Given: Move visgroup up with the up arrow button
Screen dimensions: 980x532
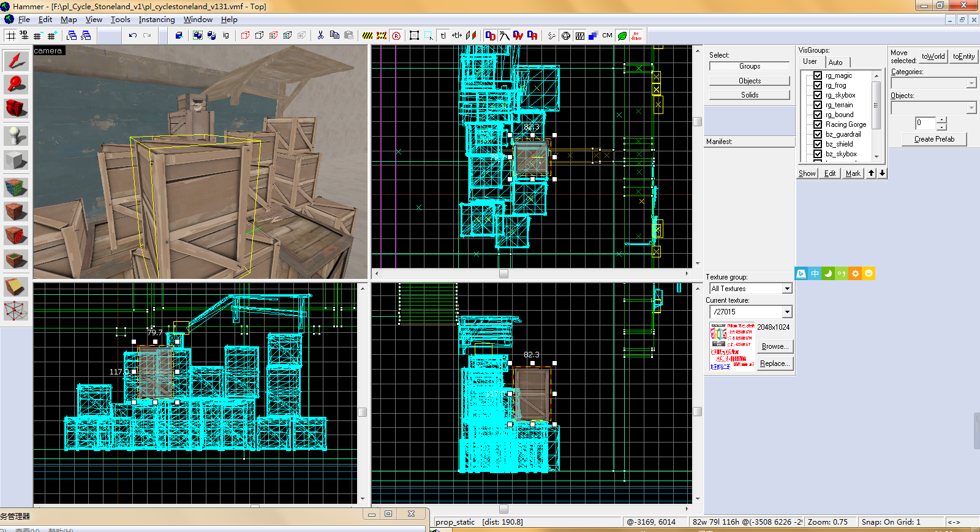Looking at the screenshot, I should [x=871, y=173].
